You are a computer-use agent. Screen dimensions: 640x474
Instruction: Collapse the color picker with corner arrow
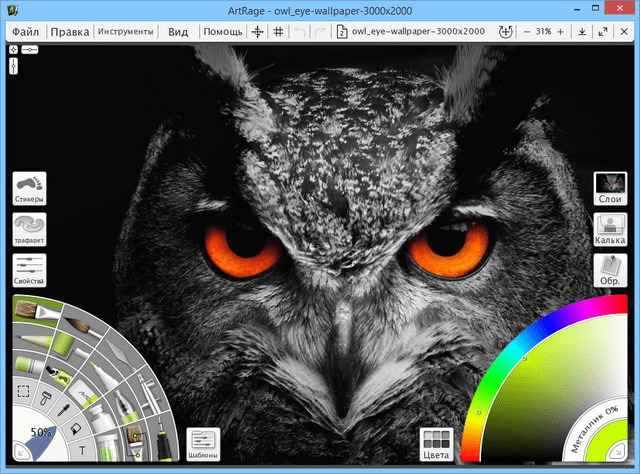coord(618,452)
